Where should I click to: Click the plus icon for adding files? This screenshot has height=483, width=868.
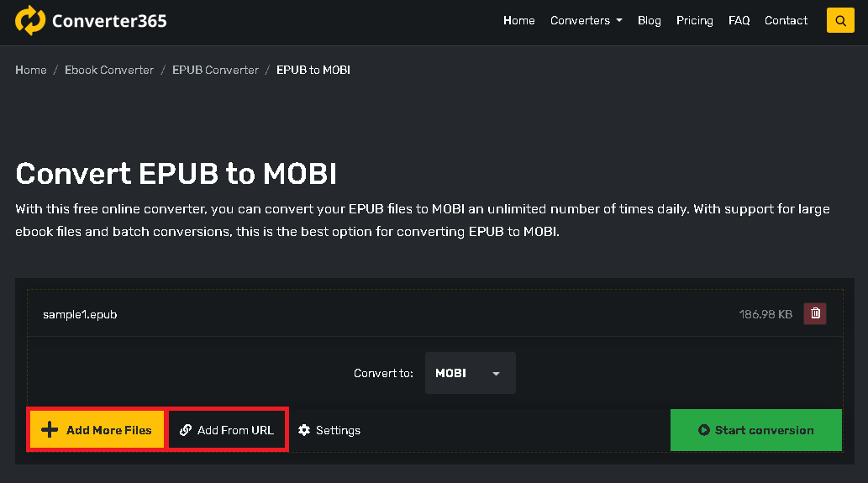(x=50, y=430)
